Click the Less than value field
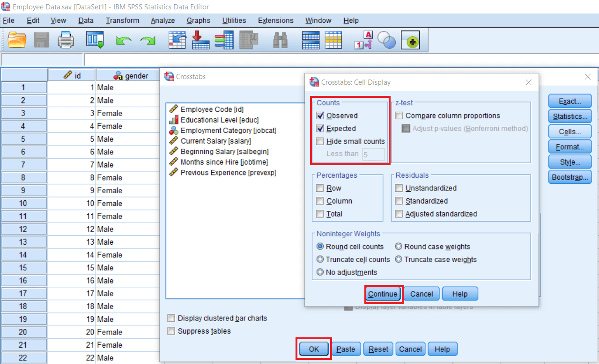The height and width of the screenshot is (364, 599). [373, 154]
